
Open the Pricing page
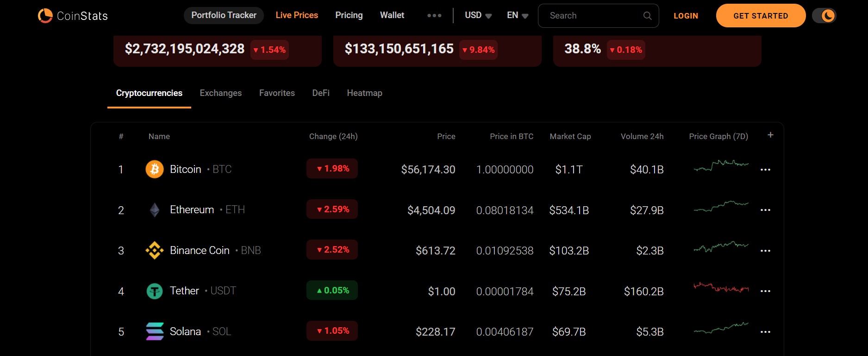click(x=349, y=15)
